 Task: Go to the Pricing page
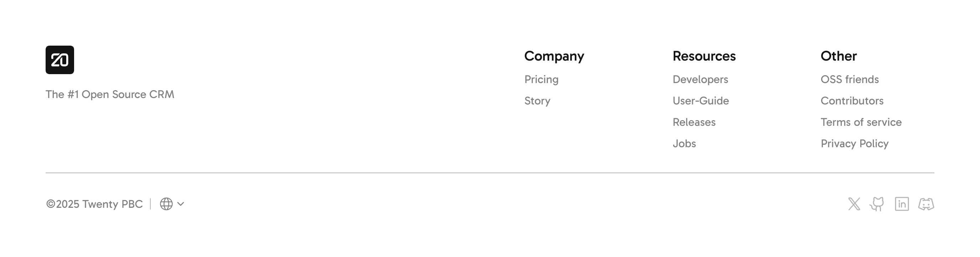[x=541, y=79]
